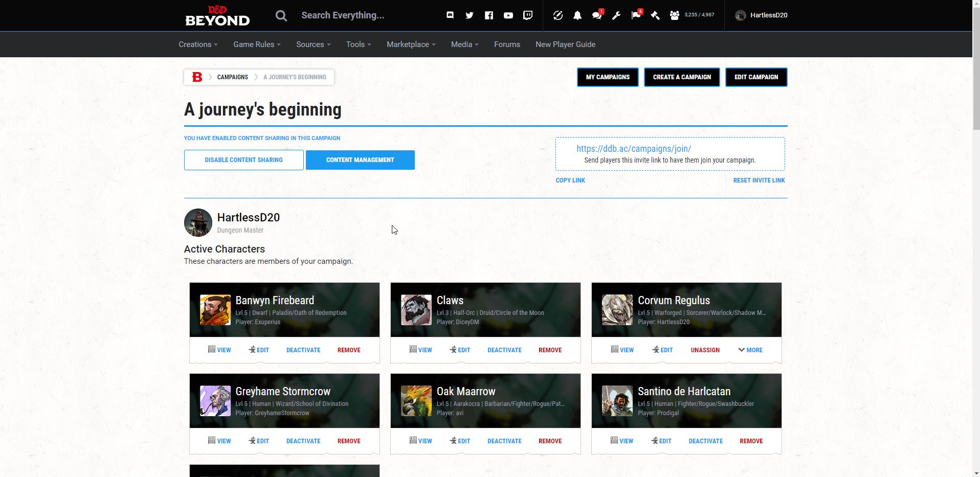Expand the Game Rules menu
Image resolution: width=980 pixels, height=477 pixels.
pyautogui.click(x=257, y=44)
